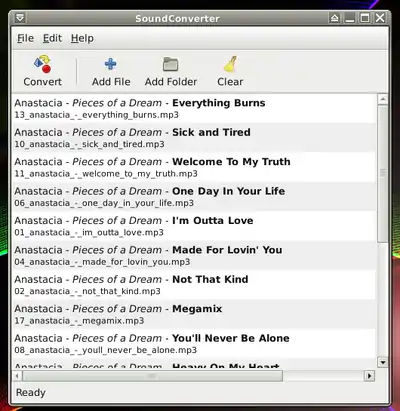Click the shade window icon in title bar
The width and height of the screenshot is (400, 411).
tap(334, 18)
